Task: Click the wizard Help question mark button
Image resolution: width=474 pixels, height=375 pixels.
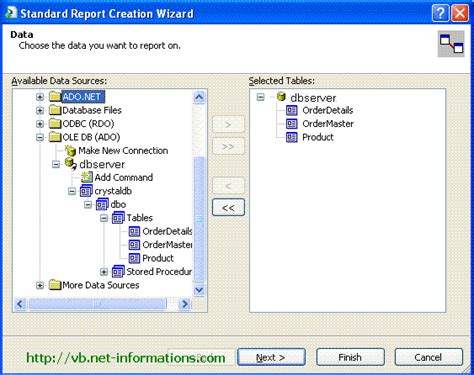Action: click(441, 14)
